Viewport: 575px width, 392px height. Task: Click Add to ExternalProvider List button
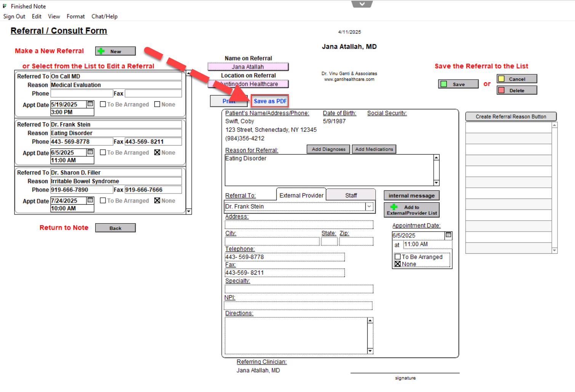[412, 210]
